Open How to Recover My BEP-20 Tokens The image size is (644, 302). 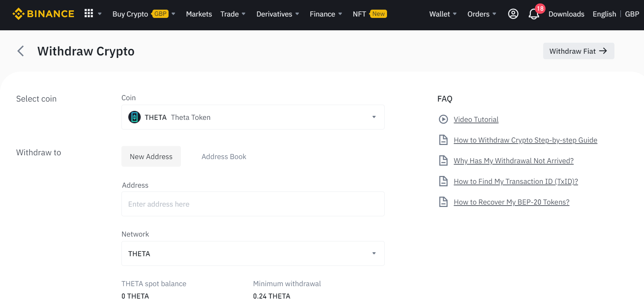[x=511, y=202]
